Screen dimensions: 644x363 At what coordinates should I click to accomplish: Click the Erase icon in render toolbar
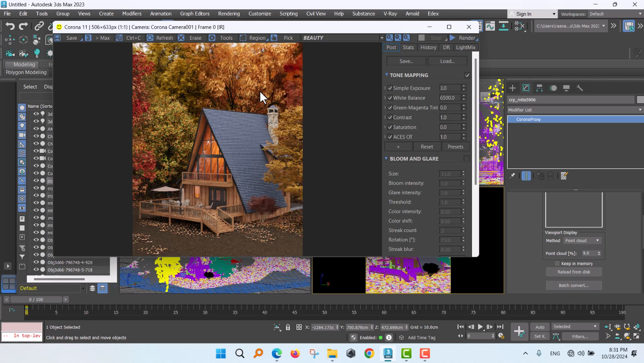coord(181,38)
